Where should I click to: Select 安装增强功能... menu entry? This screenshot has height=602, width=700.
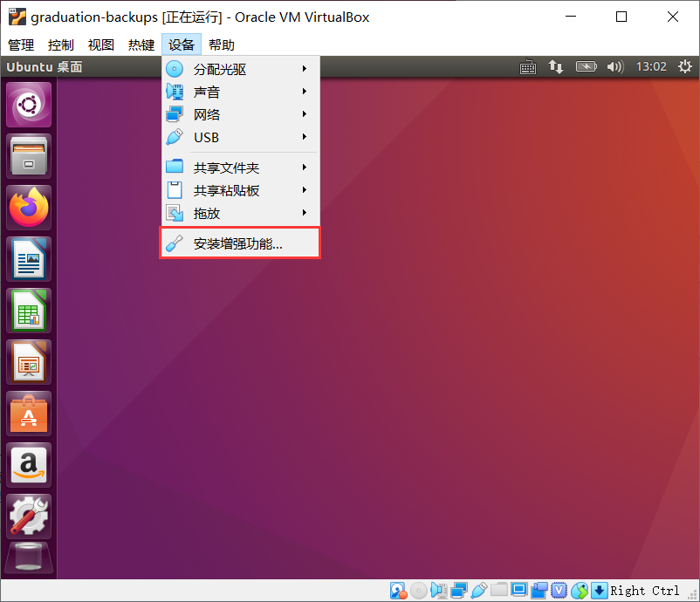240,243
